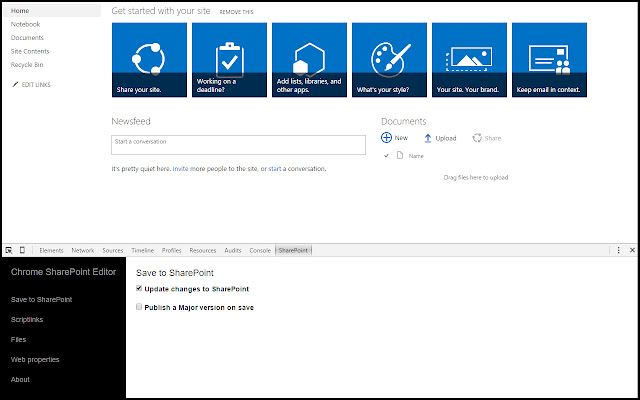
Task: Click the New document plus icon
Action: (x=386, y=138)
